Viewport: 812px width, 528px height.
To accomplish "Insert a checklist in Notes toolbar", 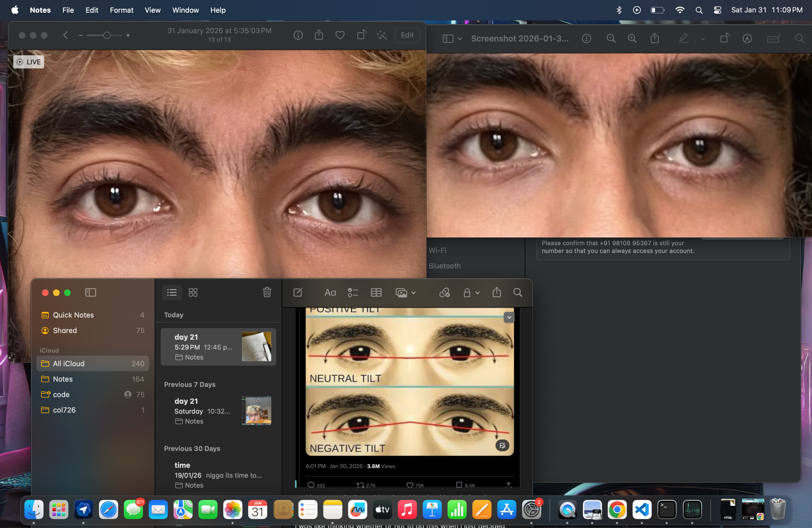I will pyautogui.click(x=353, y=292).
